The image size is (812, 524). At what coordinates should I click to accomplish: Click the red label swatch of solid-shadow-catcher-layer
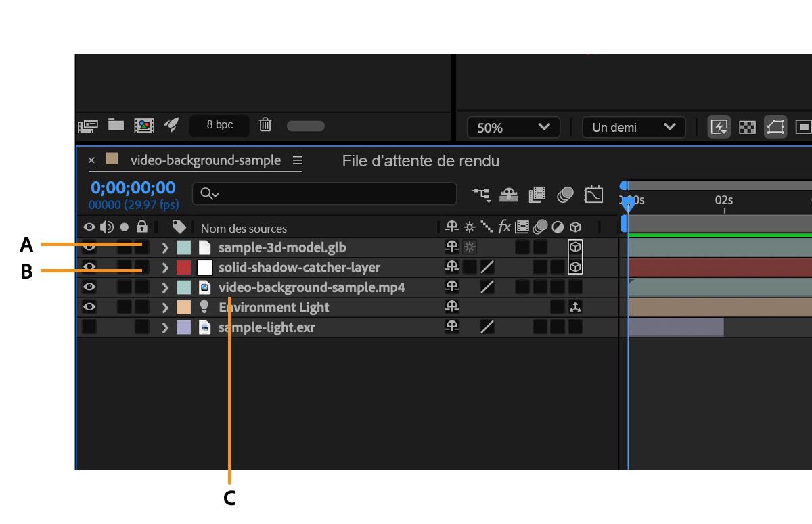click(x=183, y=266)
